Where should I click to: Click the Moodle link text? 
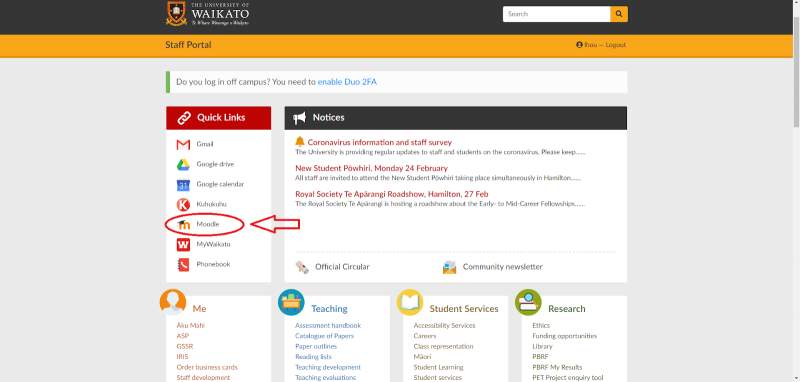208,224
